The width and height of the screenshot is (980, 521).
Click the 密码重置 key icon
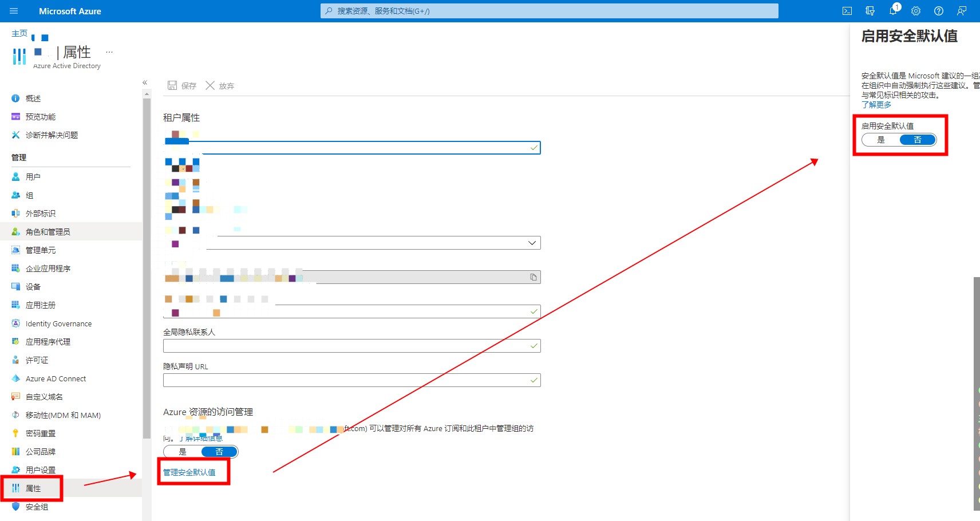[x=15, y=433]
